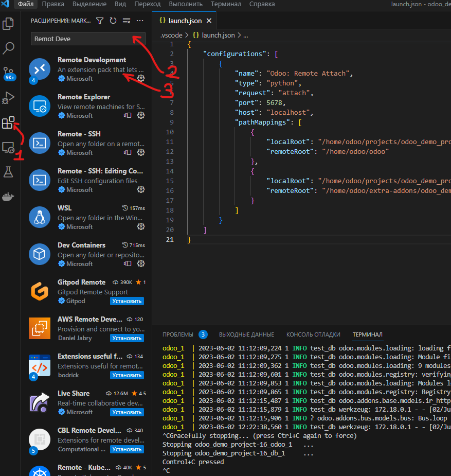Open the Выделение menu

(x=89, y=4)
